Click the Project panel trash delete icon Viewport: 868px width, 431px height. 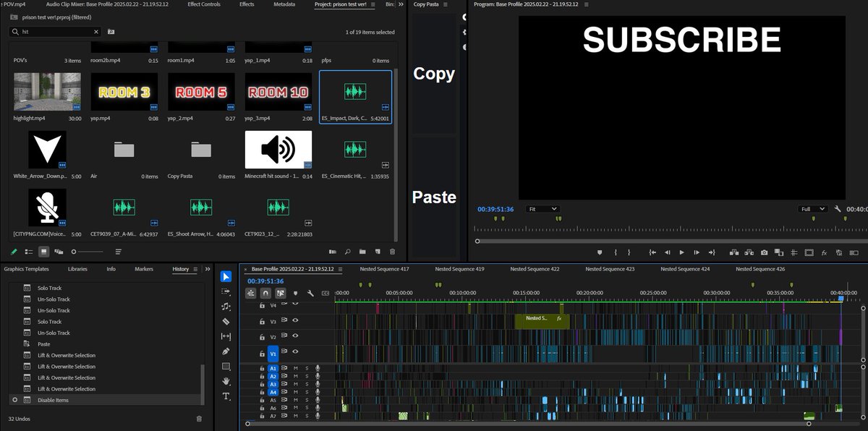click(393, 252)
